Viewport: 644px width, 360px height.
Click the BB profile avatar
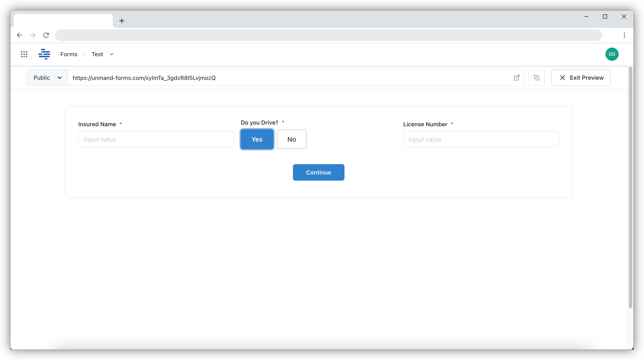tap(612, 54)
